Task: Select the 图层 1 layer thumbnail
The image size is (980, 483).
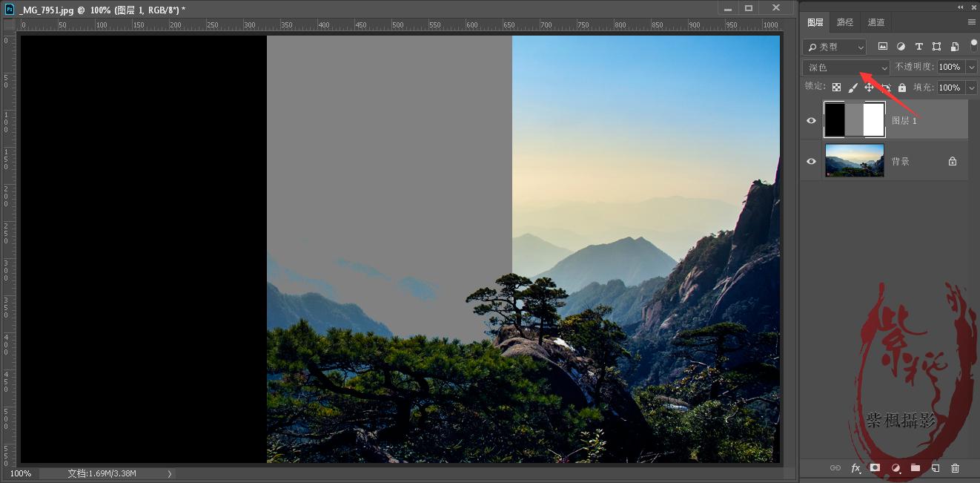Action: click(x=855, y=120)
